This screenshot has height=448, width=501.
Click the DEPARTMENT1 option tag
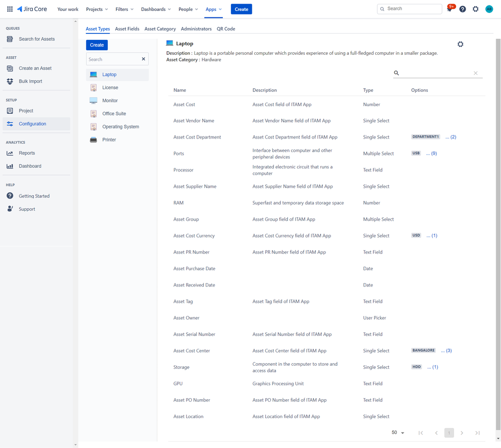pyautogui.click(x=426, y=137)
